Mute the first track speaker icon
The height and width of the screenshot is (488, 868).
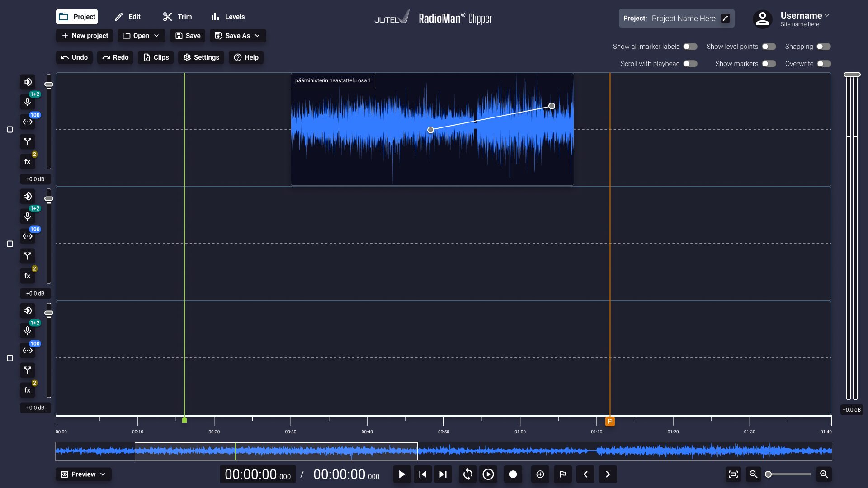click(x=28, y=82)
